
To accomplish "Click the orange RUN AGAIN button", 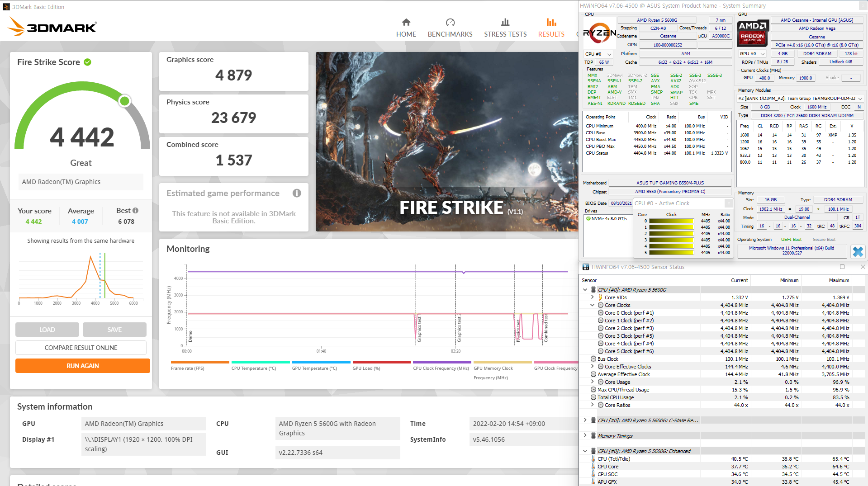I will [83, 366].
